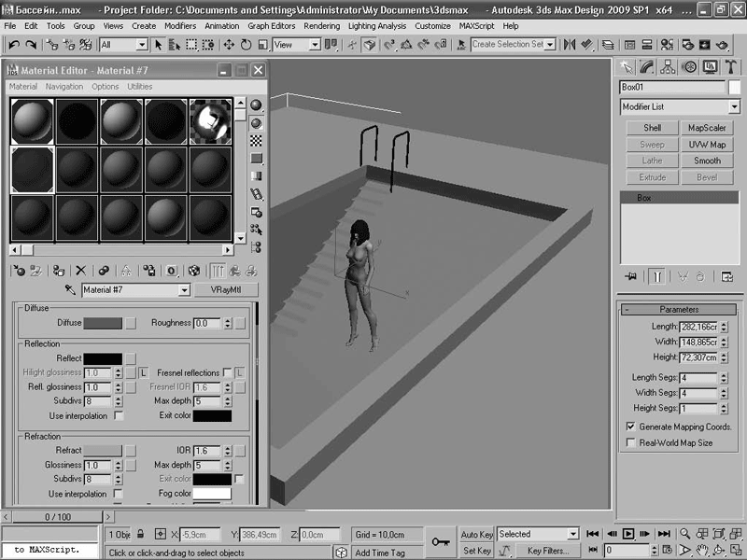Click the Pick Material from Object eyedropper

point(69,290)
